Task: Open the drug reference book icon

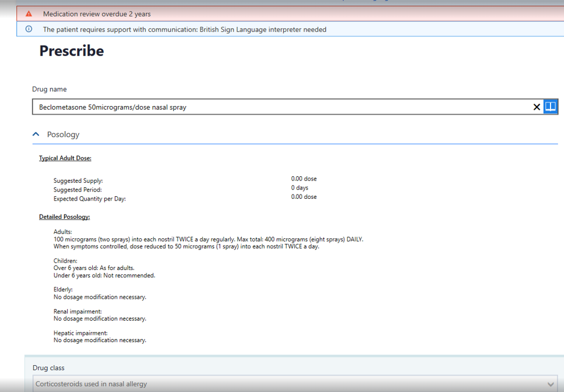Action: (551, 107)
